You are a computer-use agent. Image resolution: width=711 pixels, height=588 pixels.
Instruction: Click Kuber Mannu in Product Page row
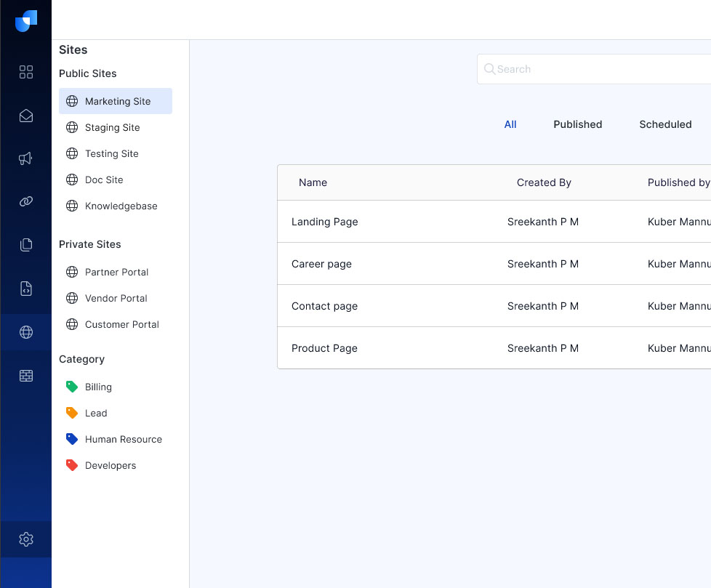[x=679, y=348]
